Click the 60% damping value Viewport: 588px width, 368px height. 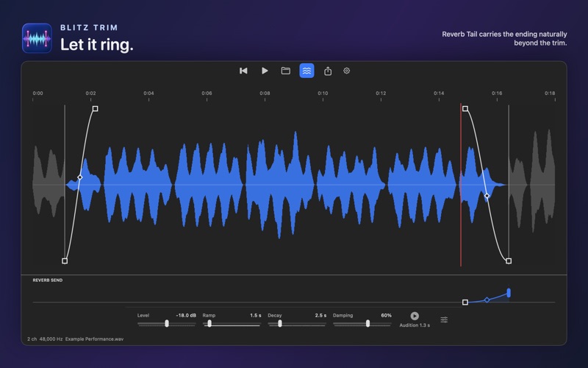coord(387,316)
